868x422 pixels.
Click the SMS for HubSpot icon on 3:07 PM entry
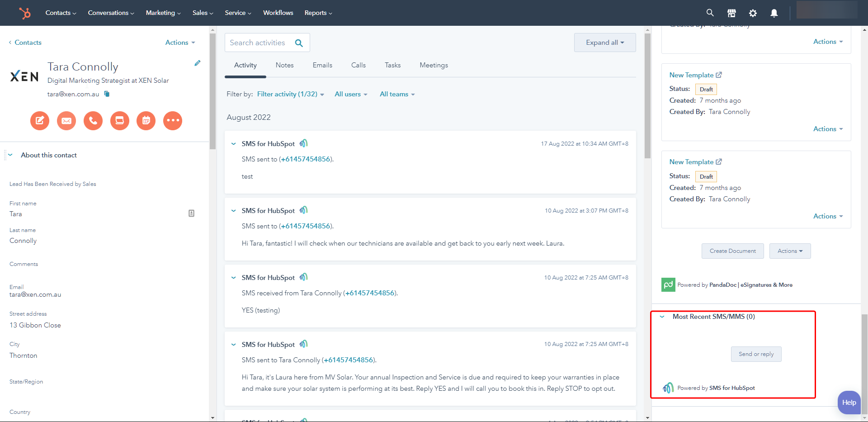(304, 210)
